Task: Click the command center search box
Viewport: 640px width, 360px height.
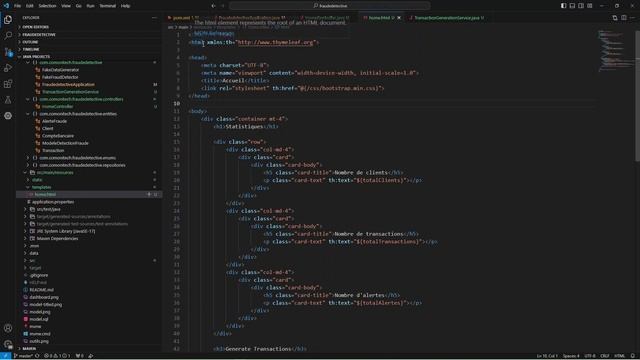Action: click(330, 6)
